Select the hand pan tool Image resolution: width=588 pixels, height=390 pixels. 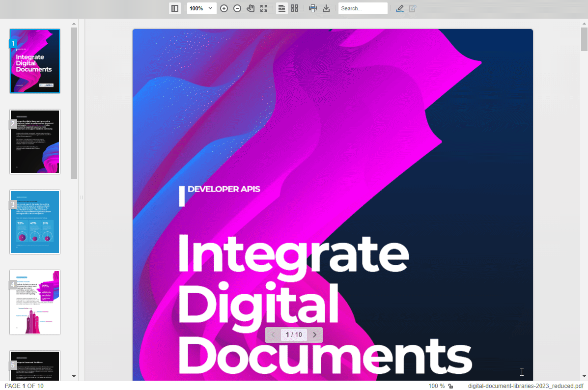251,8
